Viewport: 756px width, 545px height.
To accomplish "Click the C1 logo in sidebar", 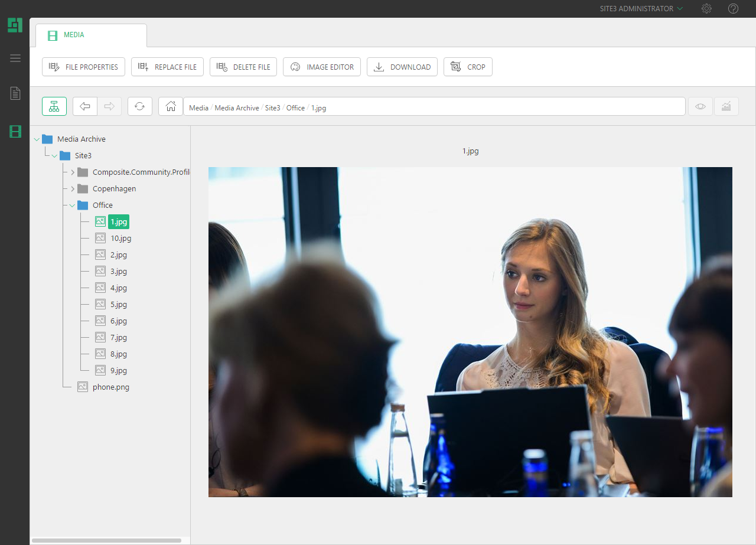I will (x=15, y=25).
